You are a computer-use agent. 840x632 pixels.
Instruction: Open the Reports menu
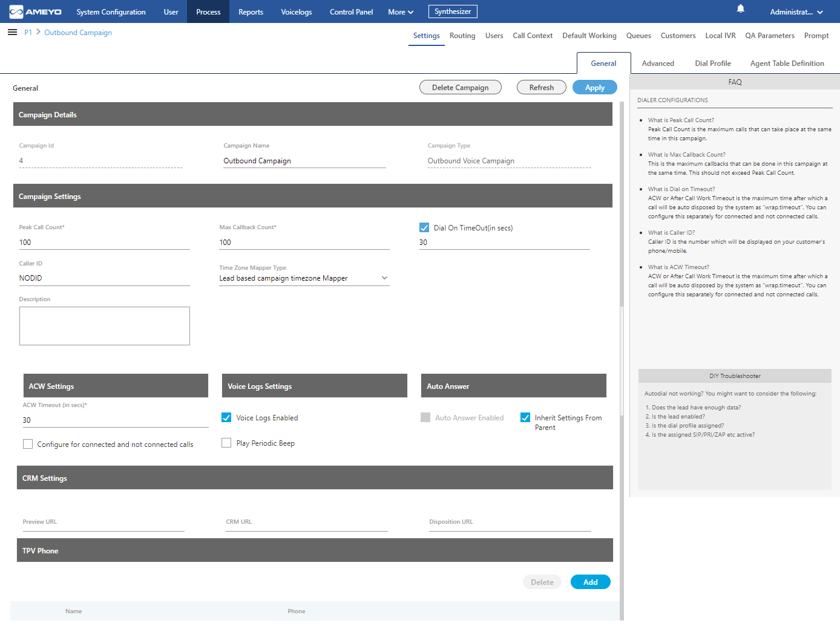(x=251, y=12)
